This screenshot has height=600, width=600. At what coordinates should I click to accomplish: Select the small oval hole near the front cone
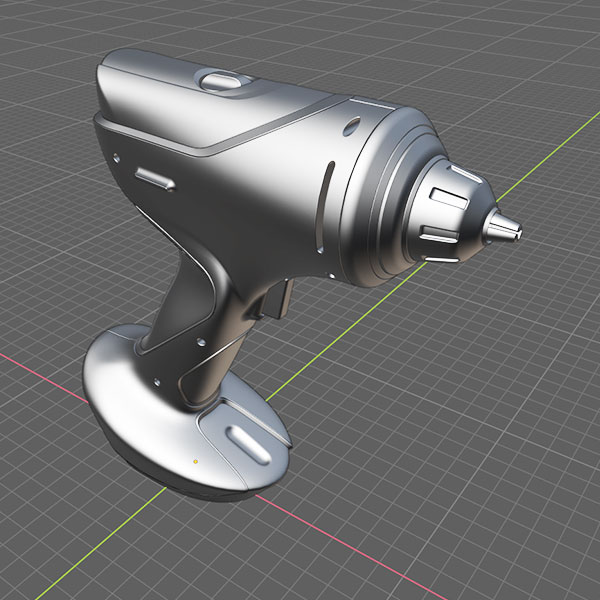coord(353,126)
